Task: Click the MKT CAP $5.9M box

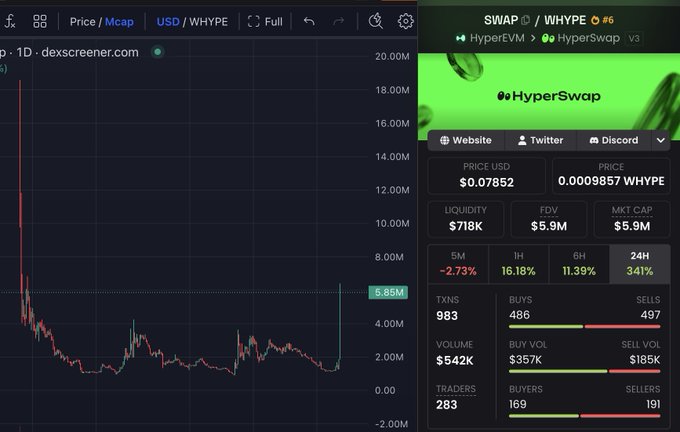Action: (632, 219)
